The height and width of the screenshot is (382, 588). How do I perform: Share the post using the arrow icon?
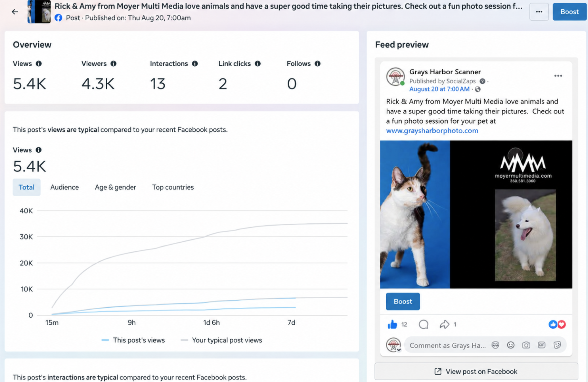click(444, 324)
